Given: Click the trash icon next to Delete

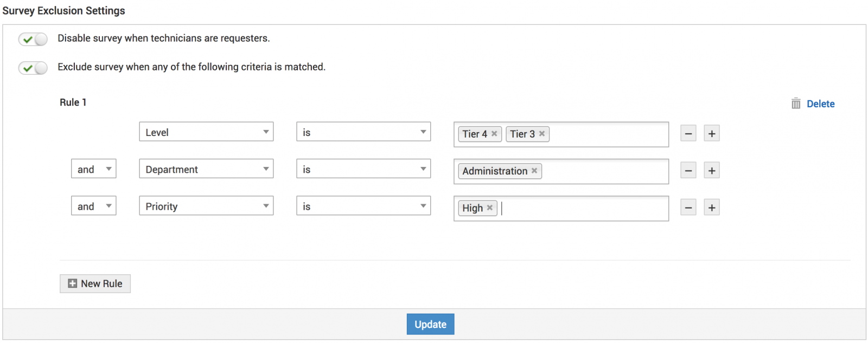Looking at the screenshot, I should click(x=796, y=103).
